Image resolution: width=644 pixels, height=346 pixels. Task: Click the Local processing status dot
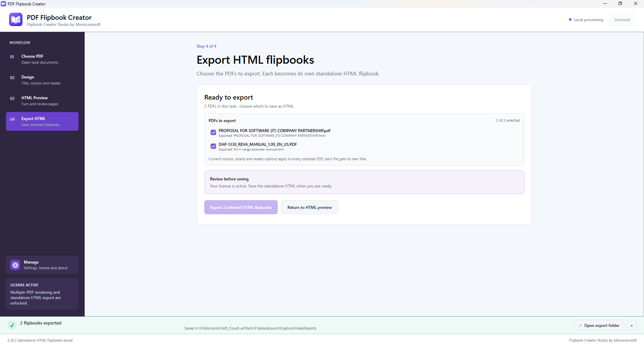[x=570, y=20]
